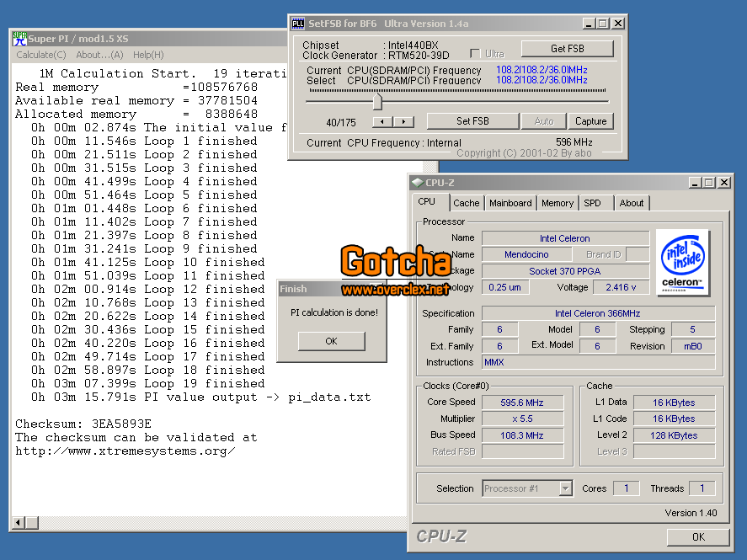Click the Current frequency value in SetFSB
The height and width of the screenshot is (560, 747).
(x=542, y=70)
